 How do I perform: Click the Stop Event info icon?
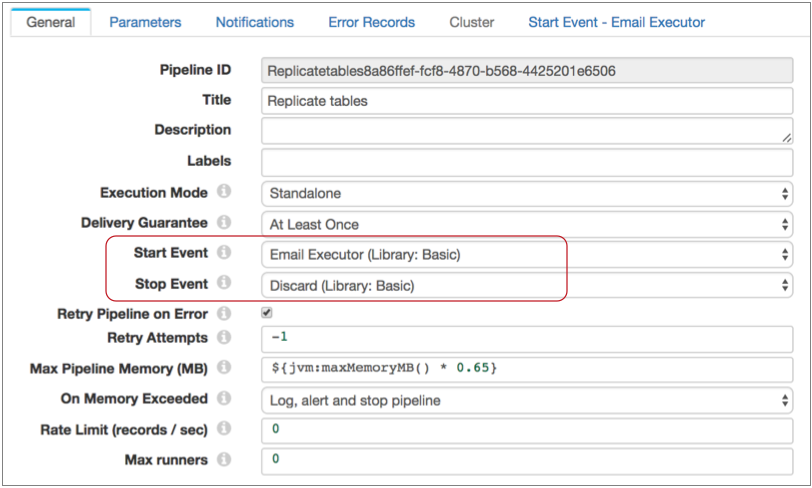(224, 283)
